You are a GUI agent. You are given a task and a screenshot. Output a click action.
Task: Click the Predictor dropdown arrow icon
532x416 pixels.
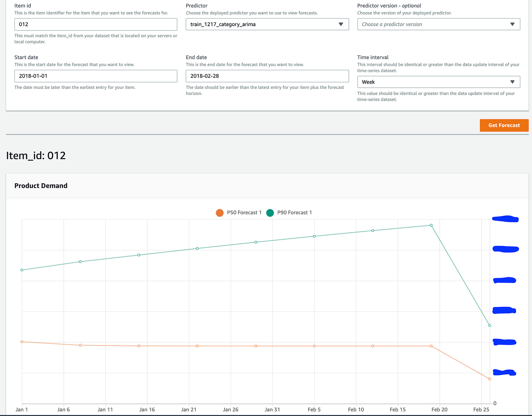(x=341, y=24)
